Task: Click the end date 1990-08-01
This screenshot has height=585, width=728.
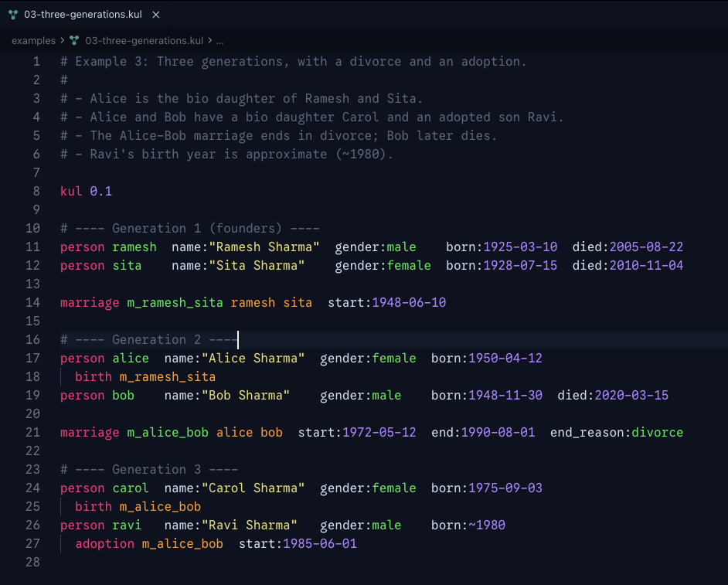Action: pyautogui.click(x=498, y=433)
